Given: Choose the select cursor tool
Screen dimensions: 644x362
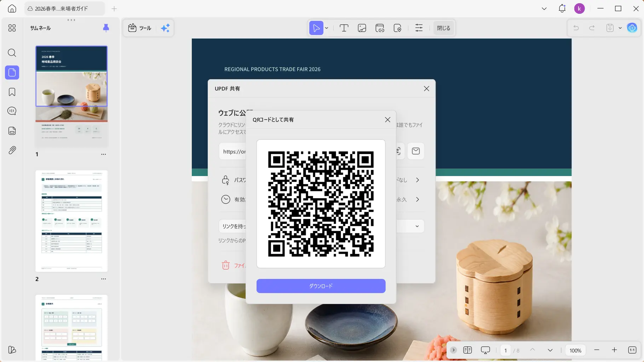Looking at the screenshot, I should pos(316,28).
